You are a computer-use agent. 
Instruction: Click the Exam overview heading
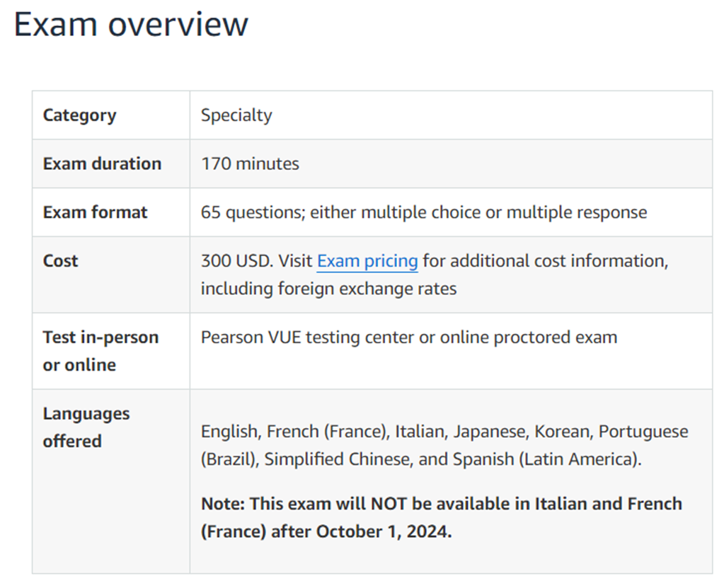[131, 24]
